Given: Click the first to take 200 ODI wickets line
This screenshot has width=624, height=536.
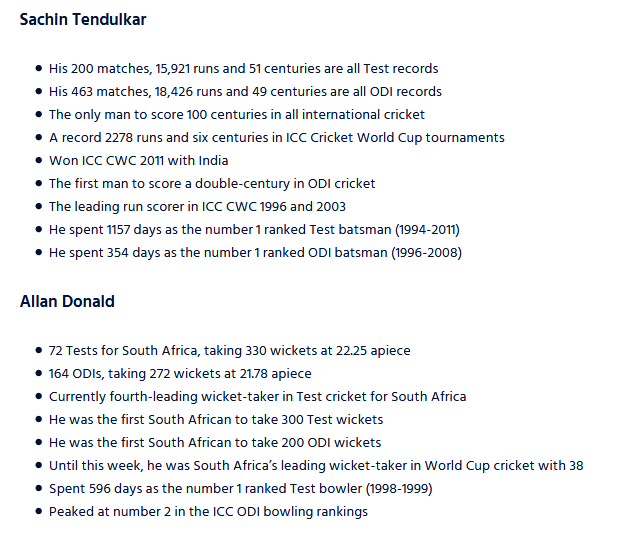Looking at the screenshot, I should point(215,443).
